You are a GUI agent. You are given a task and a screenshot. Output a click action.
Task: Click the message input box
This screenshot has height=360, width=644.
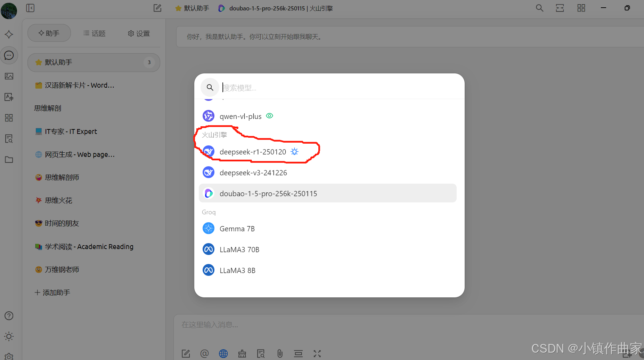(x=409, y=325)
